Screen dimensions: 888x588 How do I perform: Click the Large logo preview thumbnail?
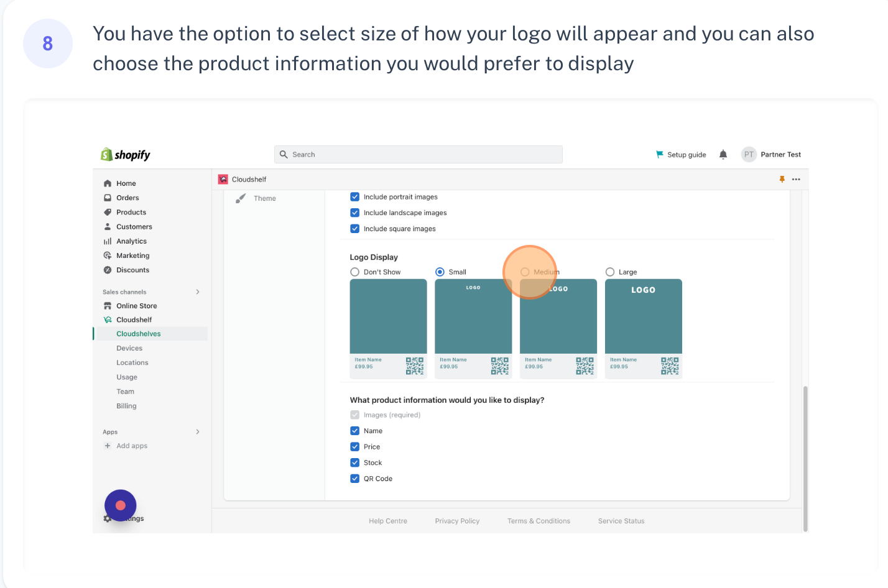coord(644,328)
